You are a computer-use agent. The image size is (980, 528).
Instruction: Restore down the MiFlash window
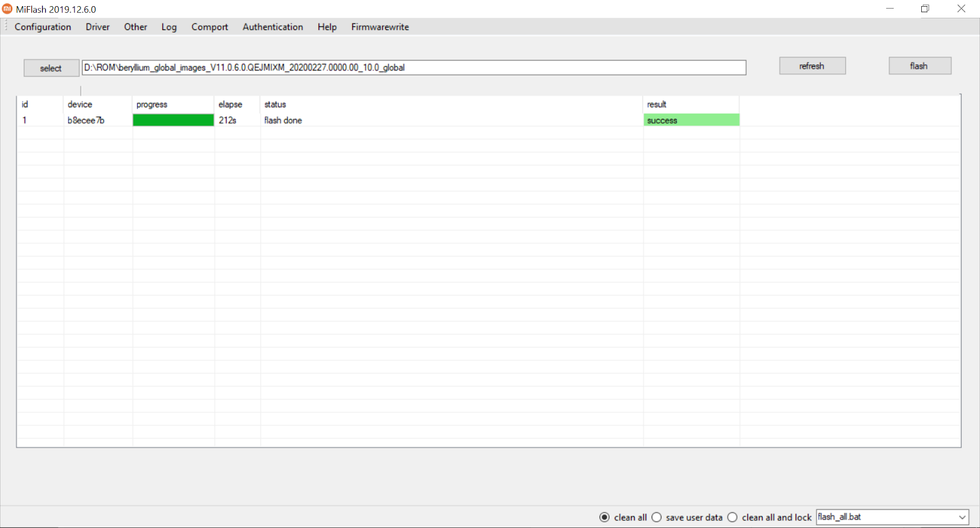tap(925, 9)
